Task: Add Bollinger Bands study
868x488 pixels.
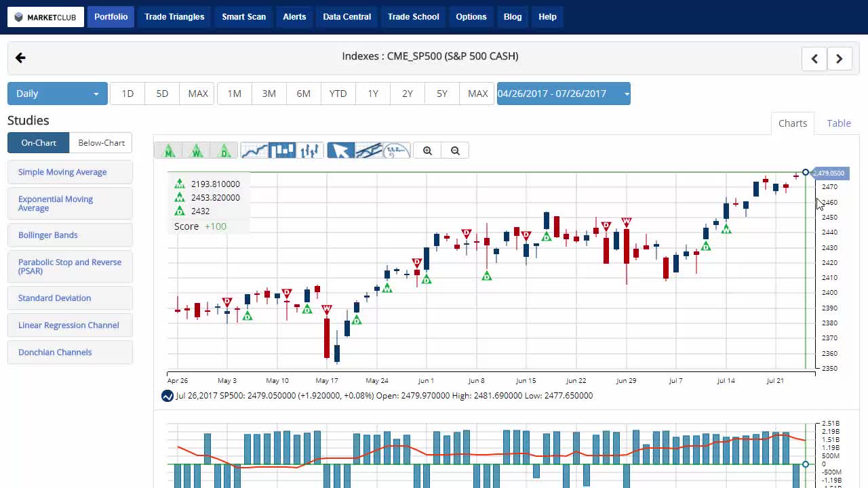Action: 70,235
